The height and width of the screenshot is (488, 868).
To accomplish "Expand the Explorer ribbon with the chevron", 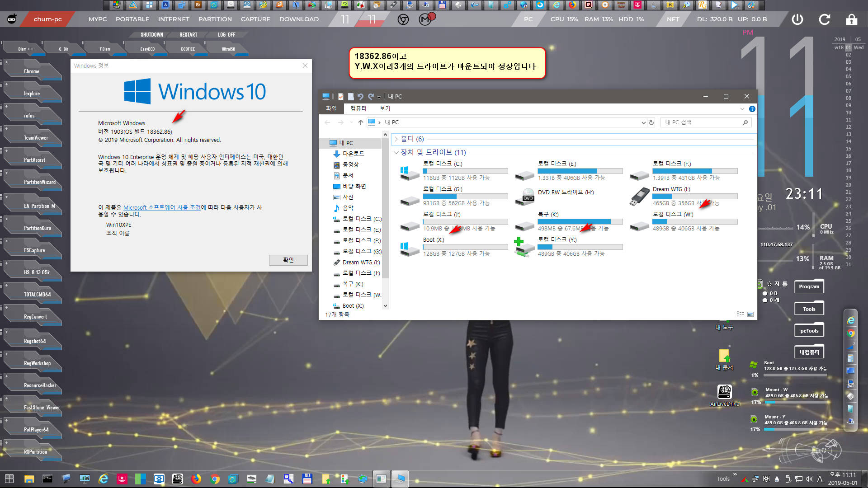I will pyautogui.click(x=742, y=109).
